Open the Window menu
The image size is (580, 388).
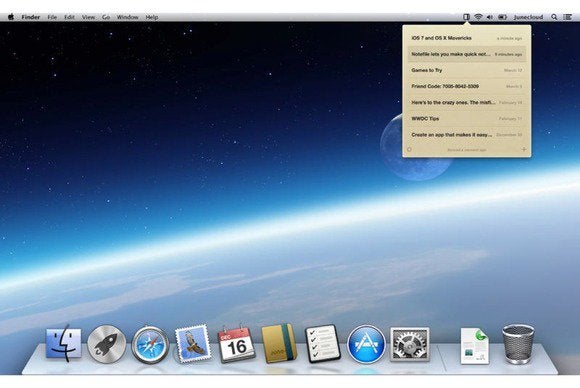(x=128, y=17)
